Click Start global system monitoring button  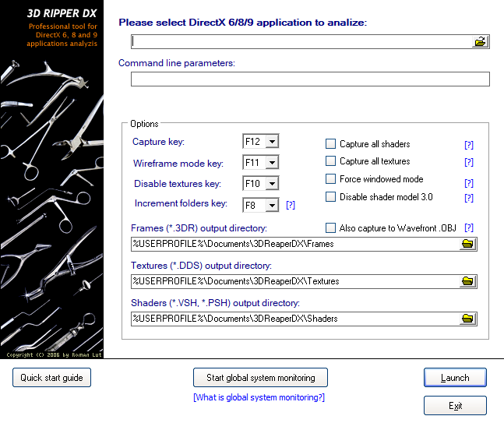(260, 378)
